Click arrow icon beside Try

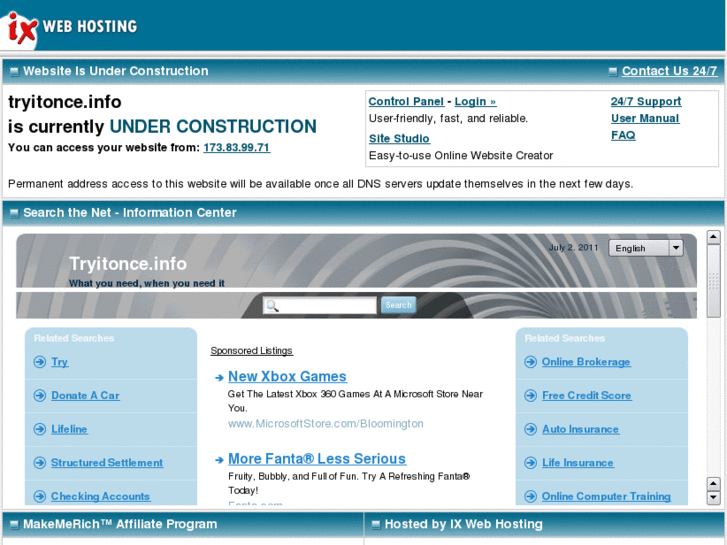(40, 362)
